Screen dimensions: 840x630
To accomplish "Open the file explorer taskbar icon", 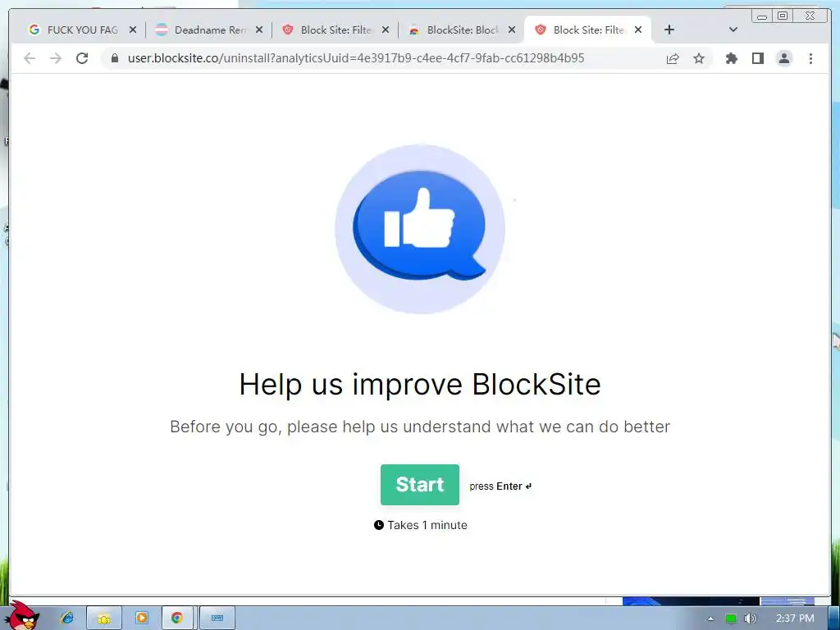I will 104,619.
